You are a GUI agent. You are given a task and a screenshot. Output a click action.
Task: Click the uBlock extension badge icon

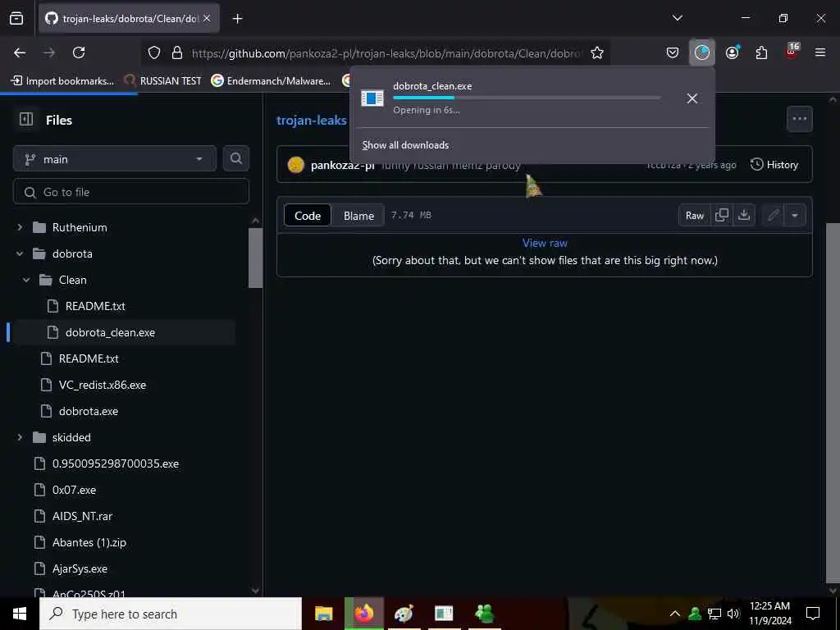(x=792, y=51)
